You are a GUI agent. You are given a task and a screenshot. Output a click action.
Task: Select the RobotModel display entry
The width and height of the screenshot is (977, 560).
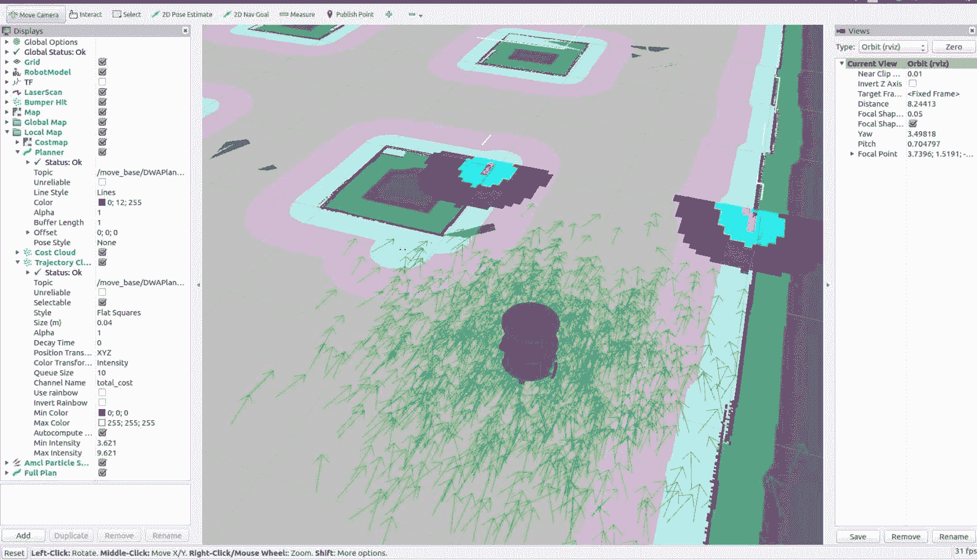click(47, 72)
